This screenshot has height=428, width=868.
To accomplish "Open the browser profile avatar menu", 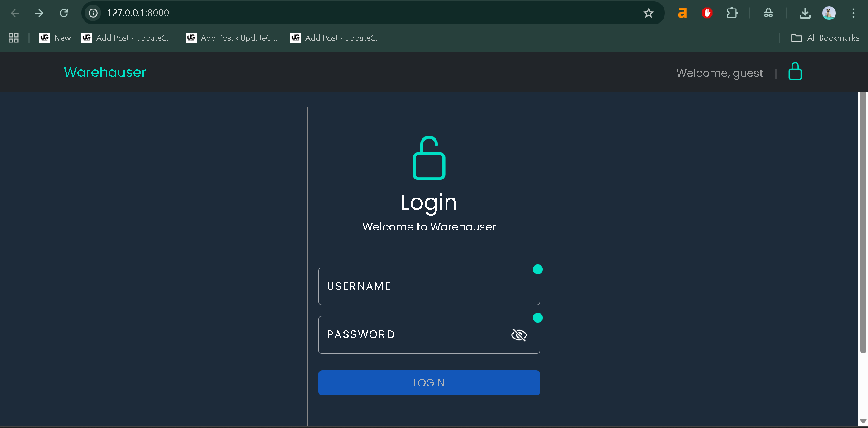I will (829, 13).
